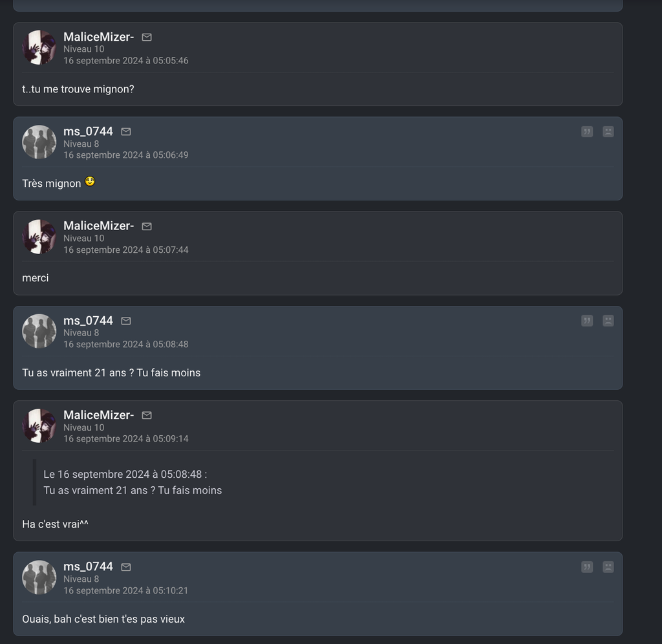Open permalink date 16 septembre 2024 à 05:10:21
This screenshot has width=662, height=644.
coord(126,590)
